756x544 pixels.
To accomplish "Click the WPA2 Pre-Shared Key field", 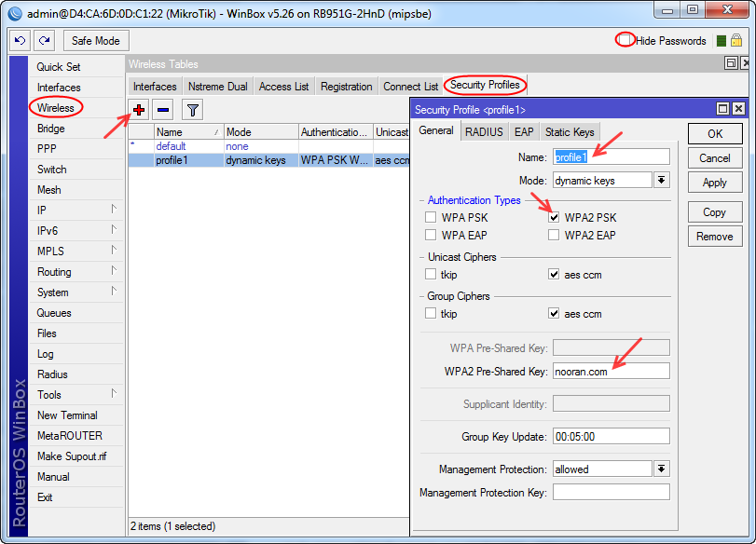I will pos(612,372).
